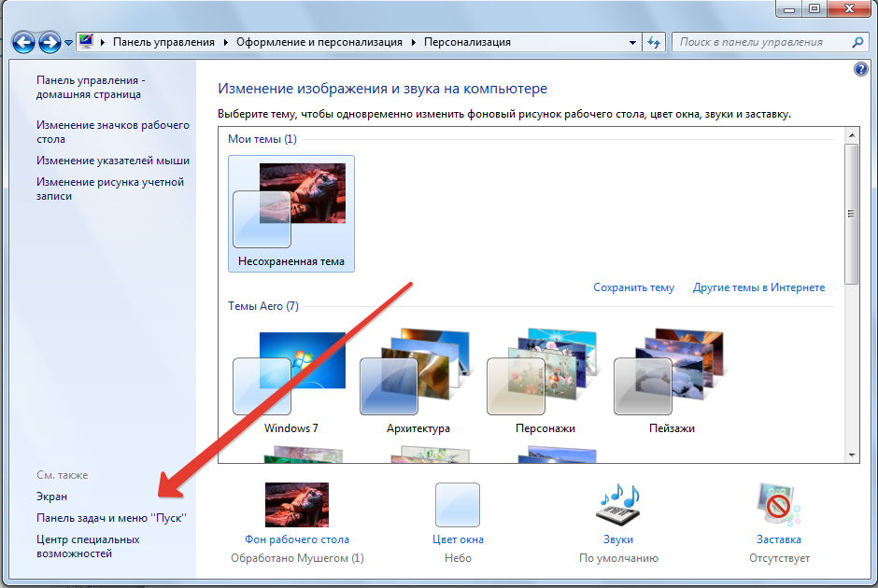Viewport: 878px width, 588px height.
Task: Select Оформление и персонализация breadcrumb
Action: (319, 42)
